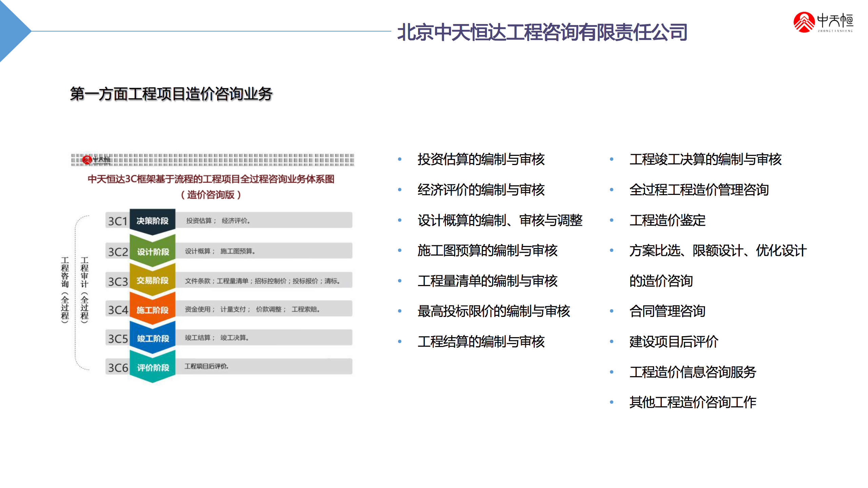Image resolution: width=868 pixels, height=488 pixels.
Task: Click bullet 最高投标限价的编制与审核
Action: click(494, 311)
